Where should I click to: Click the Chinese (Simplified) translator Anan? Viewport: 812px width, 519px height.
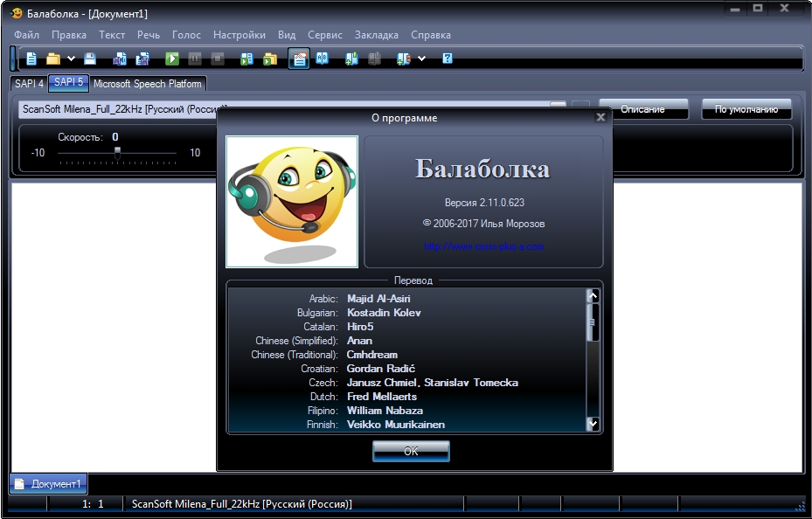[359, 341]
